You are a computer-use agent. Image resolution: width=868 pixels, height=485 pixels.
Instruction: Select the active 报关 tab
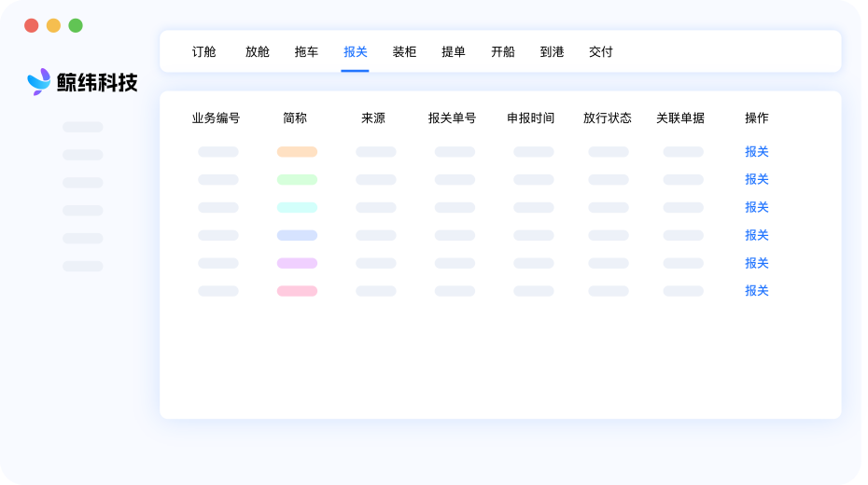356,52
